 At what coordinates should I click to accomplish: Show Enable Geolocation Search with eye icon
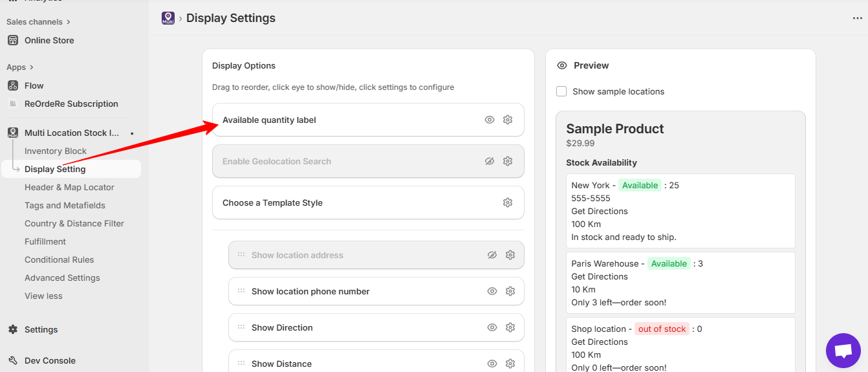click(x=490, y=161)
